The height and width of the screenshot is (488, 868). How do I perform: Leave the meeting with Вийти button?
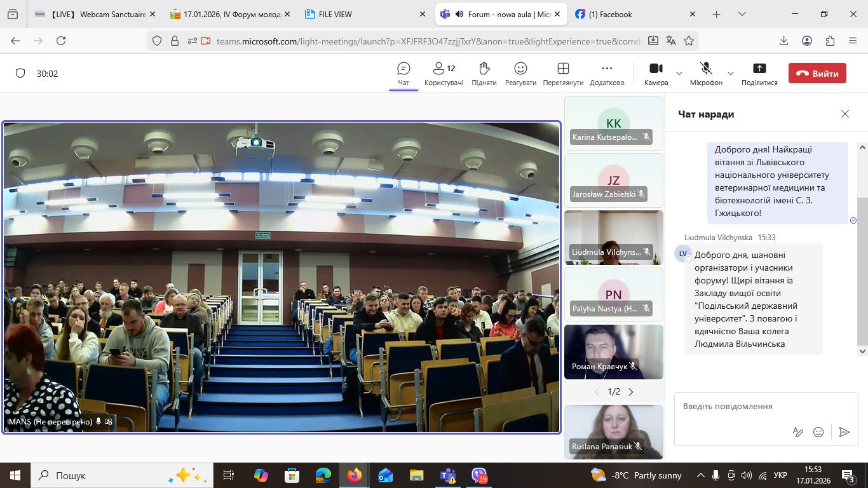click(x=817, y=73)
